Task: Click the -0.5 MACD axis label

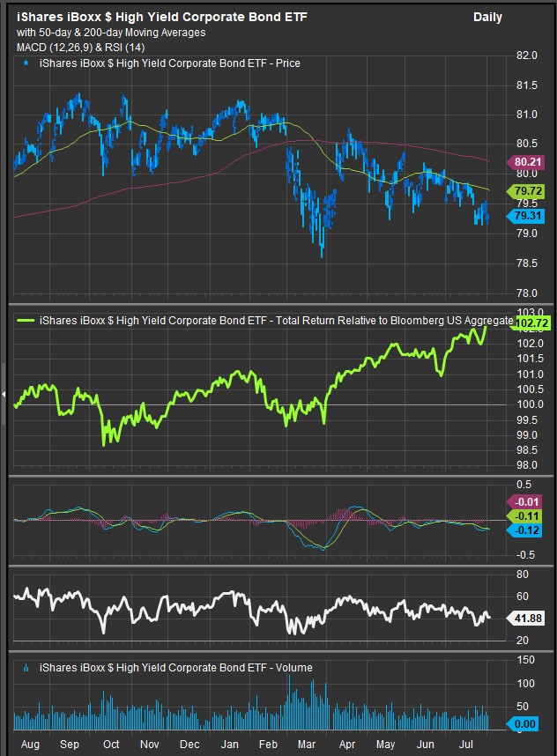Action: tap(525, 555)
